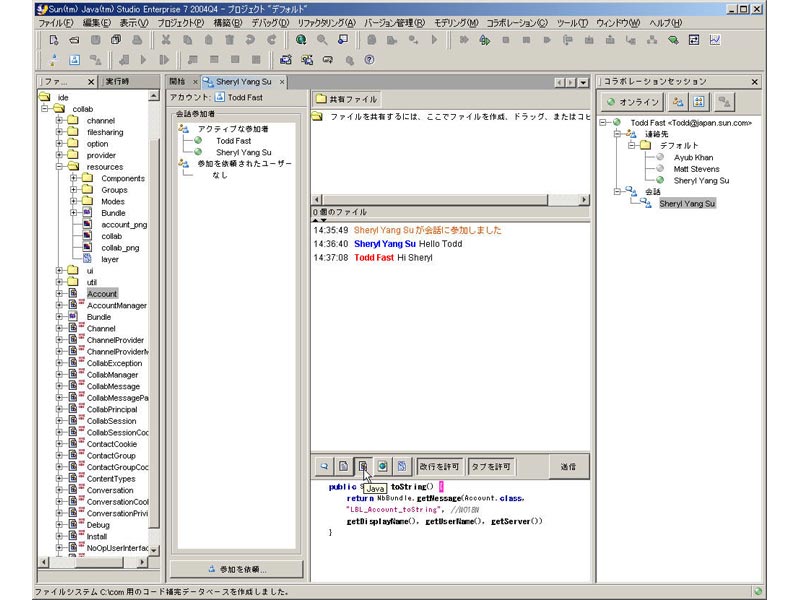Screen dimensions: 800x600
Task: Click the green diamond toolbar icon
Action: pyautogui.click(x=673, y=40)
